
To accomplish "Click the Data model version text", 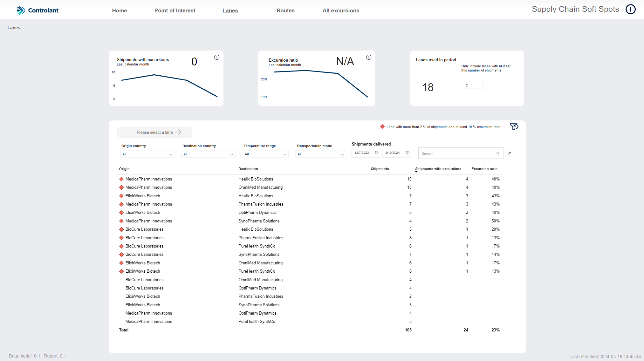I will click(37, 356).
